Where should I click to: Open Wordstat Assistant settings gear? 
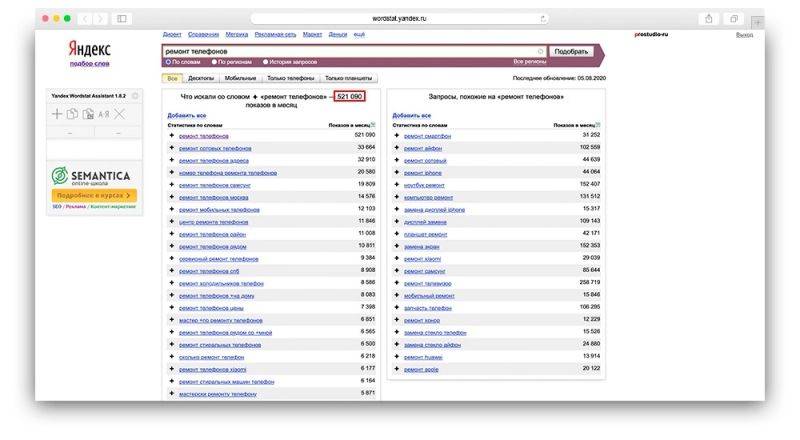[135, 96]
